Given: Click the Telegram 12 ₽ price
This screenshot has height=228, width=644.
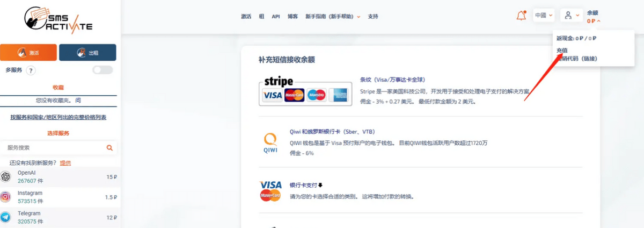Looking at the screenshot, I should coord(112,218).
